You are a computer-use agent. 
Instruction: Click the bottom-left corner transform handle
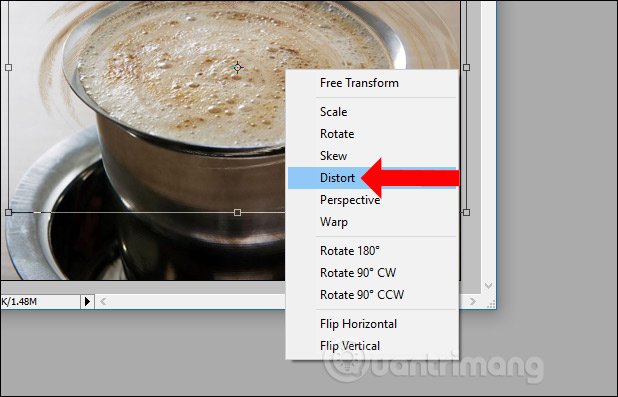point(9,212)
